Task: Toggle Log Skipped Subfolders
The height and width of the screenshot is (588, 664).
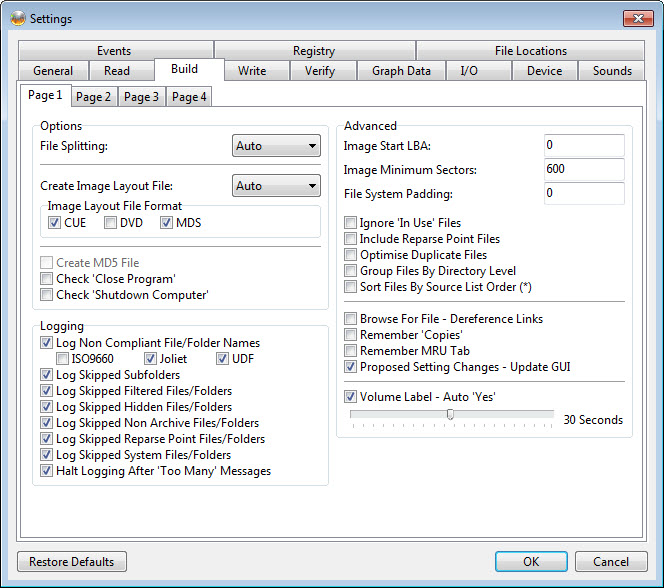Action: (x=46, y=375)
